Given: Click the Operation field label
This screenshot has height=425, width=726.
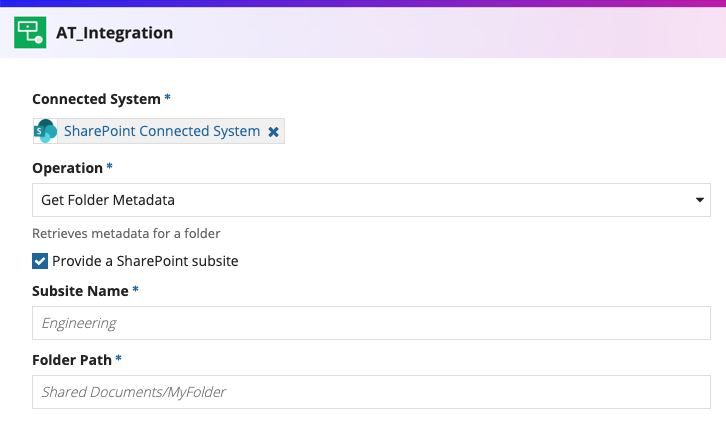Looking at the screenshot, I should click(x=68, y=168).
